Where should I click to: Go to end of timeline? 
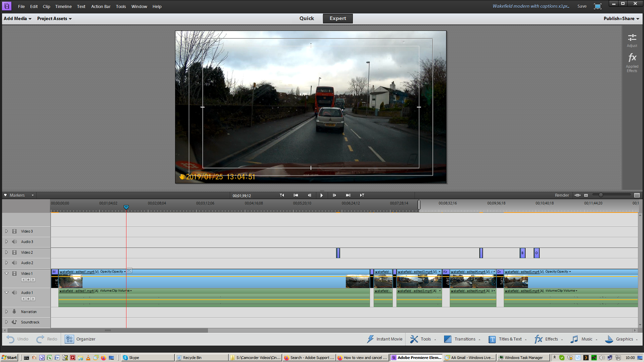click(x=348, y=195)
